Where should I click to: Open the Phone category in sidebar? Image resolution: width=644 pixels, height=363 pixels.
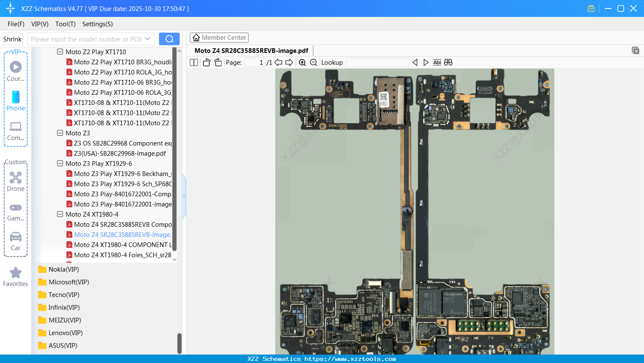16,101
